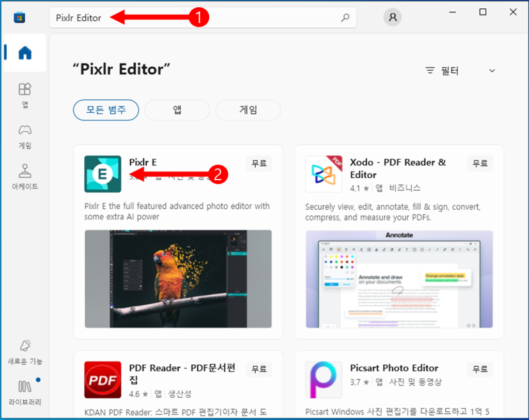529x420 pixels.
Task: Open the 게임 section in sidebar
Action: tap(25, 136)
